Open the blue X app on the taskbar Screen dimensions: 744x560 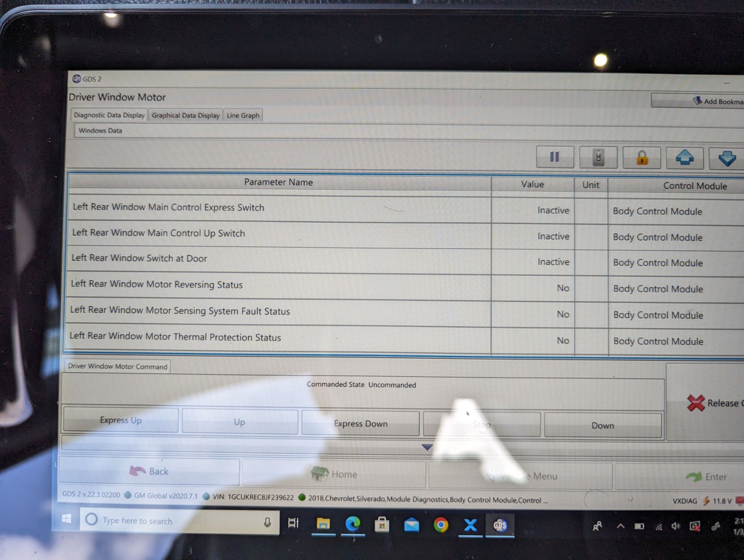(470, 525)
